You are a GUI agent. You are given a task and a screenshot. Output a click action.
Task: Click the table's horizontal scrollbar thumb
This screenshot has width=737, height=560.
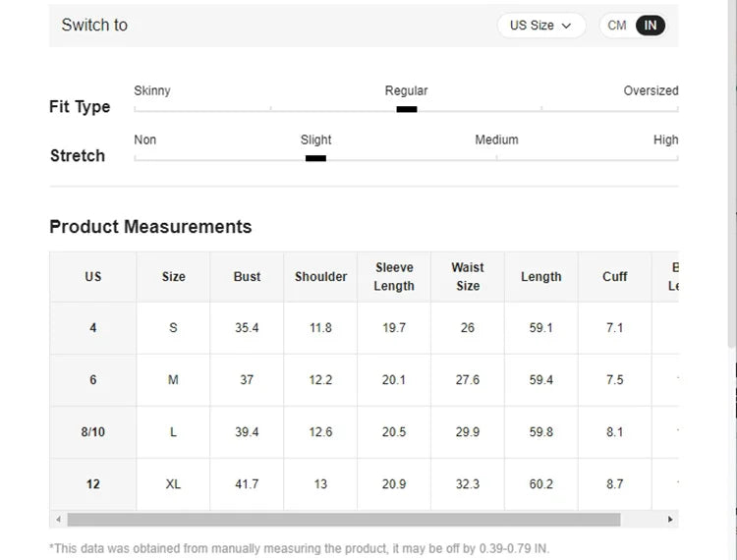[344, 519]
